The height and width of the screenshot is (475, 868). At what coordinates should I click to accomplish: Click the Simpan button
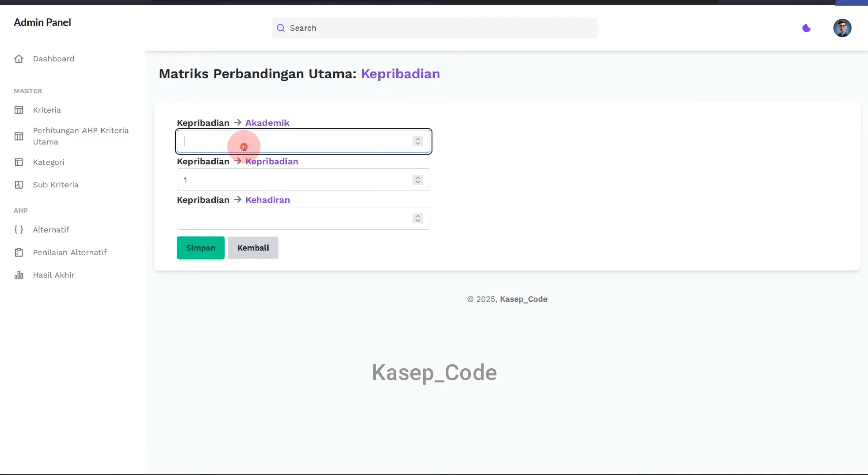[x=200, y=248]
